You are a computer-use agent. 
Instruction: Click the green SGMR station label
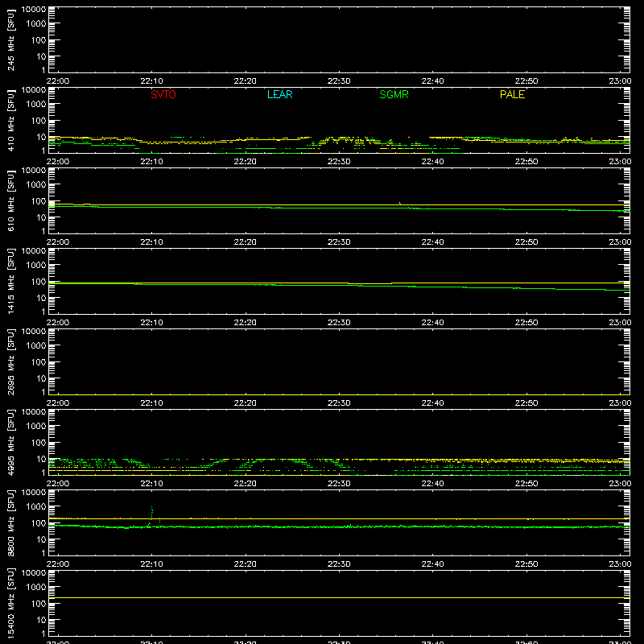(x=394, y=94)
